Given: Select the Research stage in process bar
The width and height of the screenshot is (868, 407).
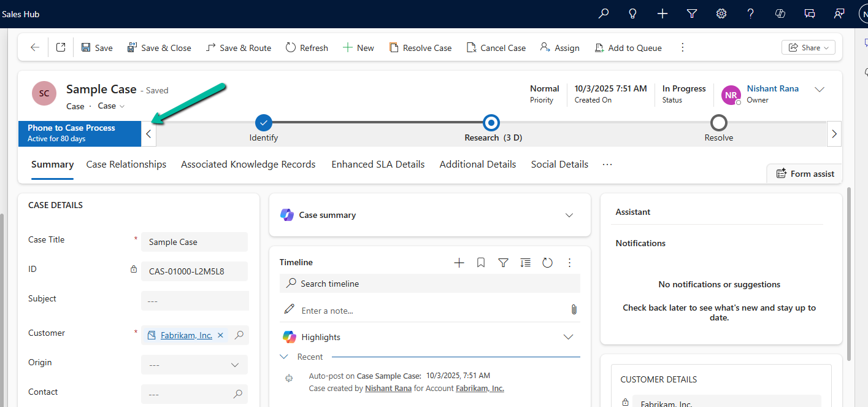Looking at the screenshot, I should (x=491, y=123).
